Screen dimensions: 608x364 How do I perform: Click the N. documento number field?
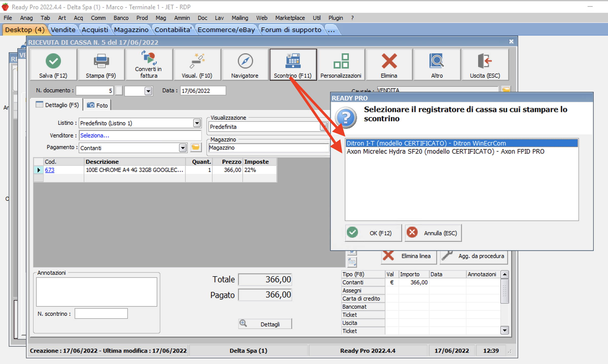click(94, 91)
